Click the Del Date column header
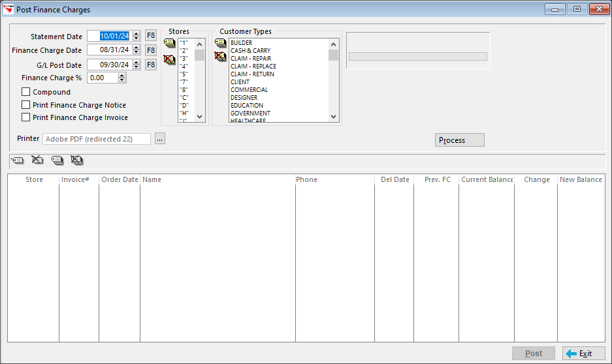Image resolution: width=612 pixels, height=364 pixels. [x=395, y=179]
